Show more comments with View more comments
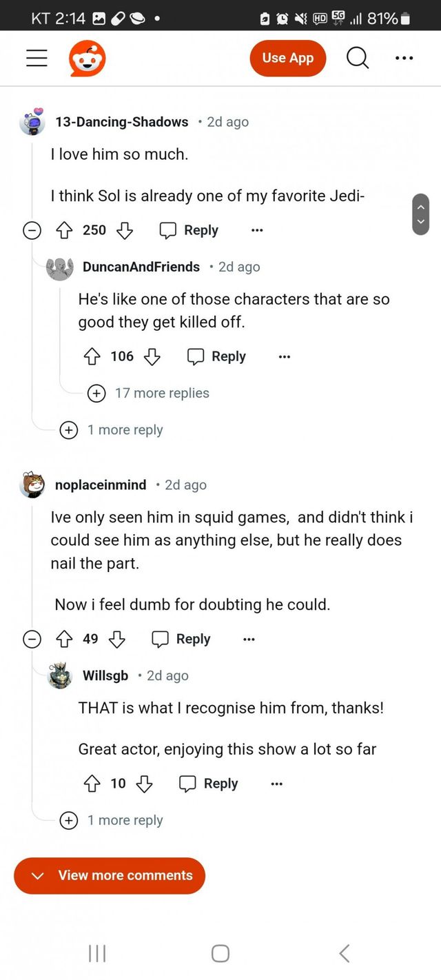Image resolution: width=441 pixels, height=980 pixels. pos(110,875)
